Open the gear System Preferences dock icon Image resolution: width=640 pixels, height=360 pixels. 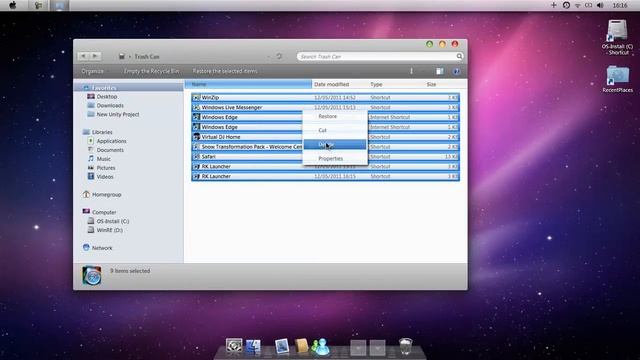pos(234,346)
